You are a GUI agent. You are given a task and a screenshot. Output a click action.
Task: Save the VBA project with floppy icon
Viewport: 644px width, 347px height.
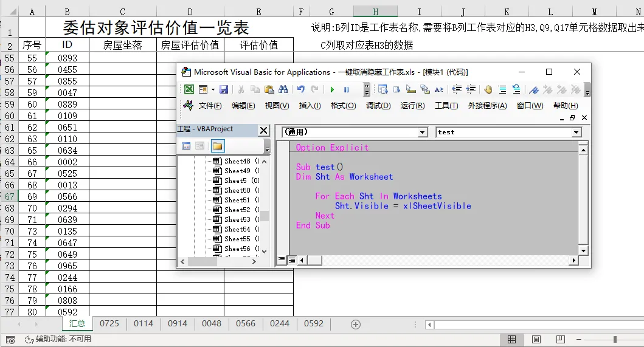click(x=224, y=89)
